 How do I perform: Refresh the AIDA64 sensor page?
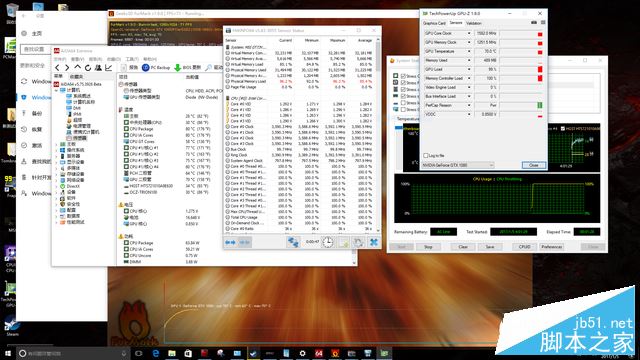point(87,68)
